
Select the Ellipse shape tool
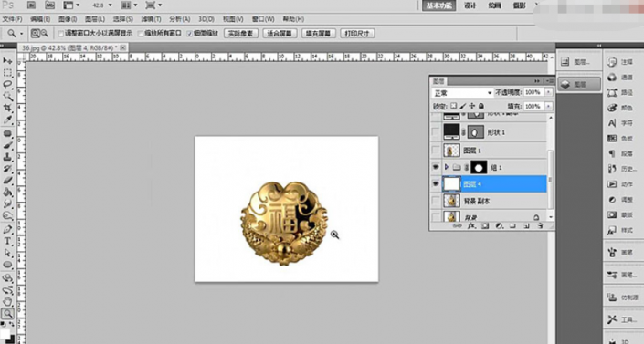pyautogui.click(x=7, y=265)
